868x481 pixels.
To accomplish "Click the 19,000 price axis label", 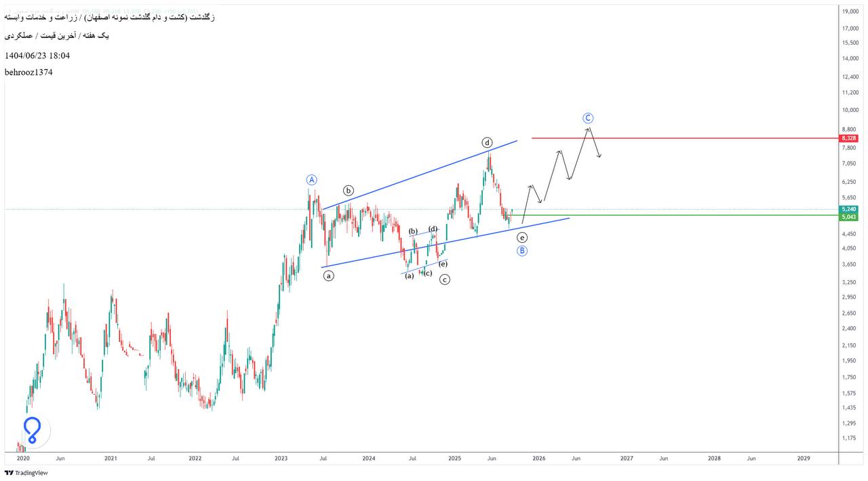I will tap(850, 12).
